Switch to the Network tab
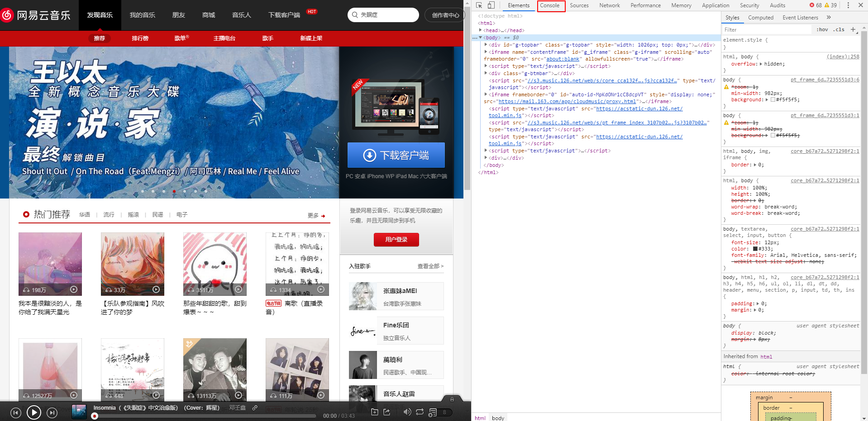This screenshot has width=868, height=421. (x=610, y=5)
